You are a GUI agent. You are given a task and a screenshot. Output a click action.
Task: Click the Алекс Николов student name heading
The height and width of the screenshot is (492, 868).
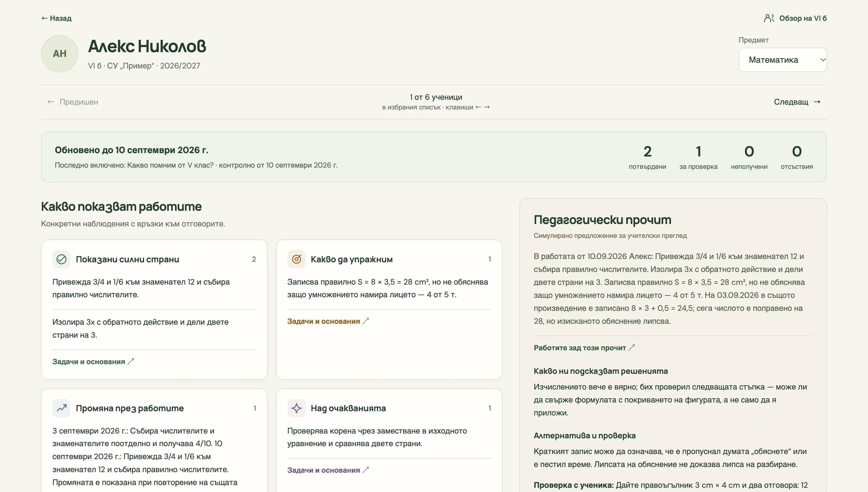click(147, 46)
